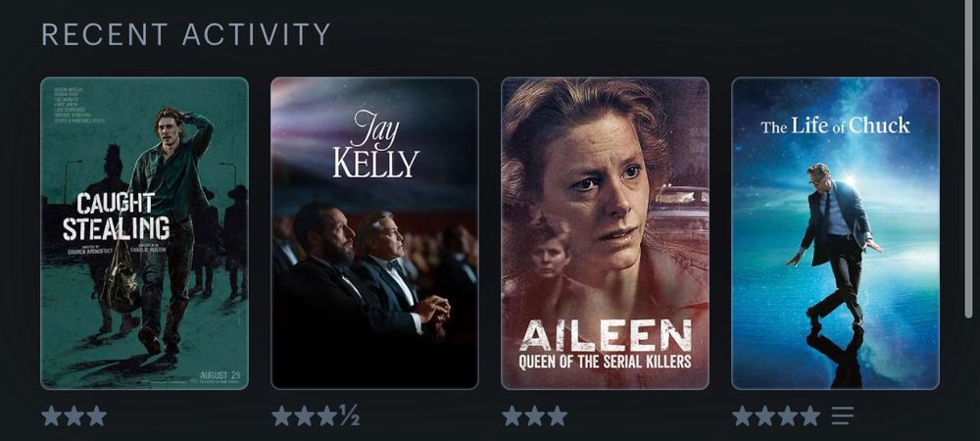Click the last star under The Life of Chuck
980x441 pixels.
pyautogui.click(x=810, y=416)
